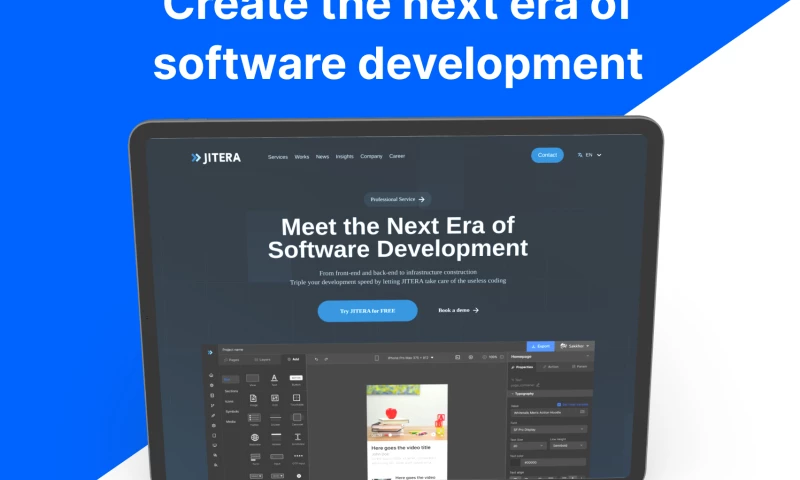Select the Touchable component icon

[x=296, y=399]
